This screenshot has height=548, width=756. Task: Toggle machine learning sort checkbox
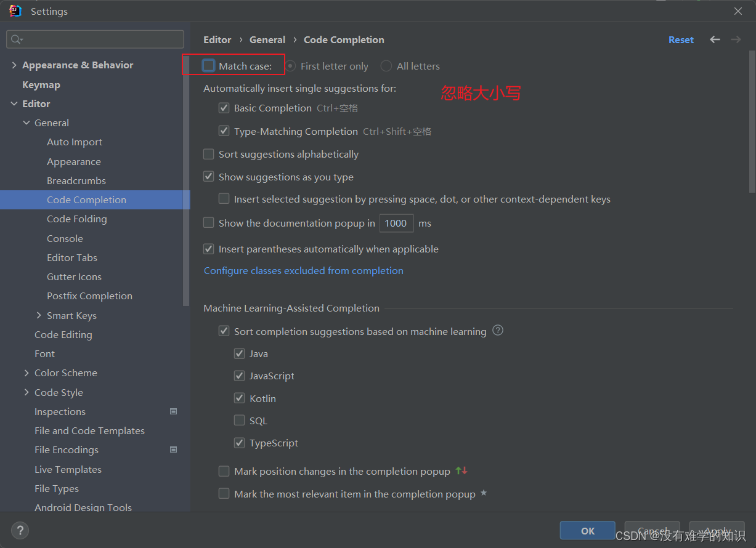click(224, 331)
